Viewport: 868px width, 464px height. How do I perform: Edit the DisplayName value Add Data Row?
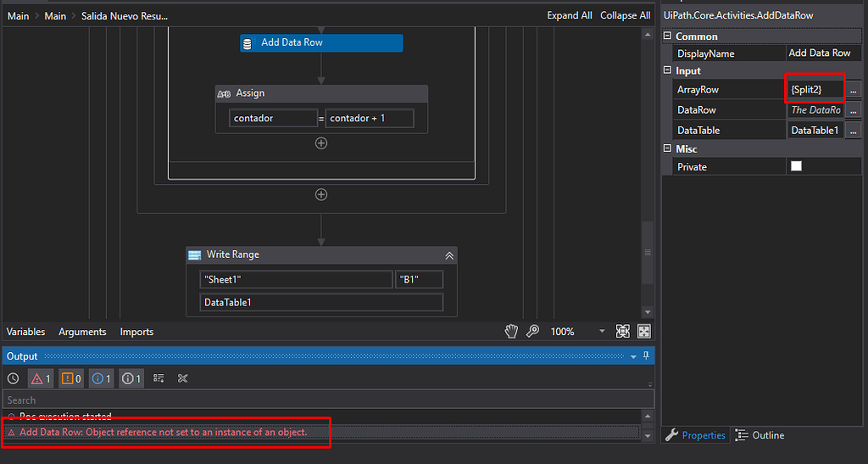point(824,53)
